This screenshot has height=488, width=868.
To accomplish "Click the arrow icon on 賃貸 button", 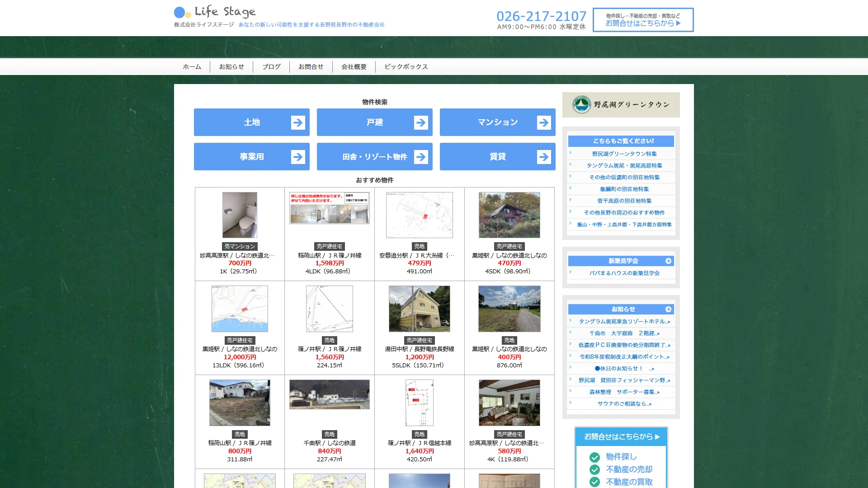I will pos(543,157).
